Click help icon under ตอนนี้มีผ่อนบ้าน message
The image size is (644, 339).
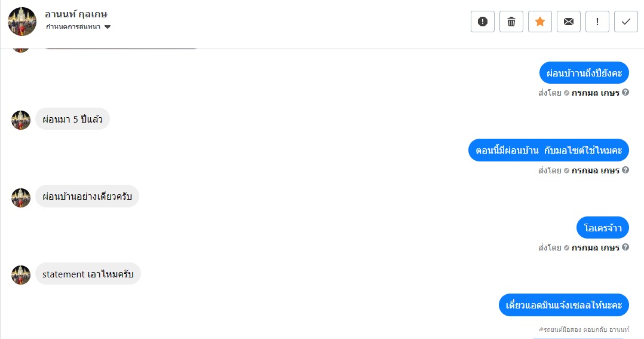(625, 170)
